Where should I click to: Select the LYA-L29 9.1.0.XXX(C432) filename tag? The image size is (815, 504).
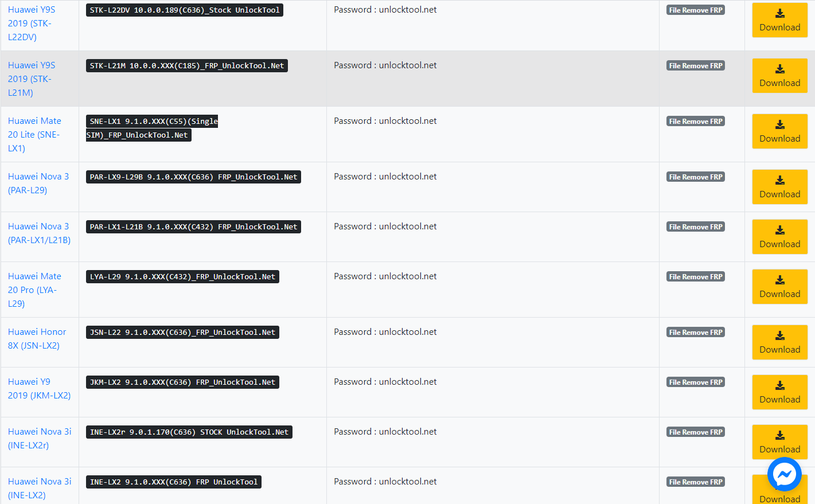(x=182, y=277)
